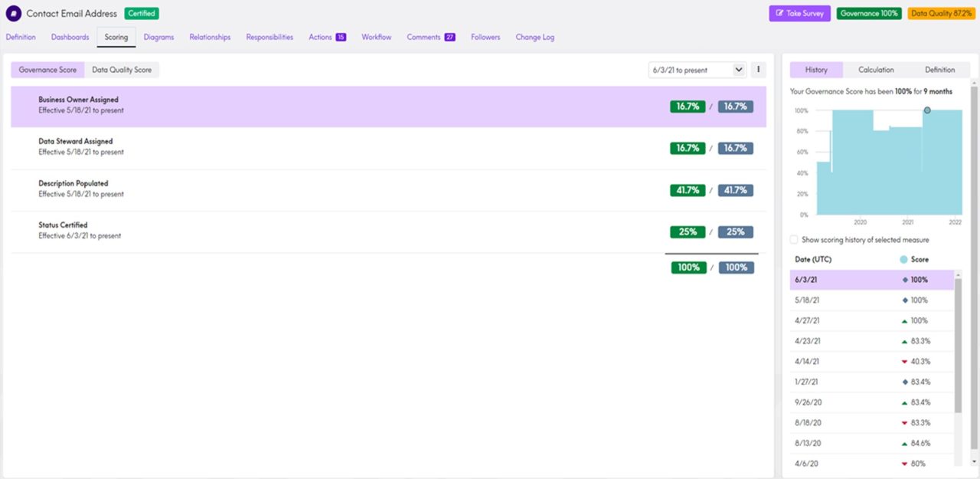Viewport: 980px width, 479px height.
Task: Click the orange Data Quality 87.2% badge
Action: 941,14
